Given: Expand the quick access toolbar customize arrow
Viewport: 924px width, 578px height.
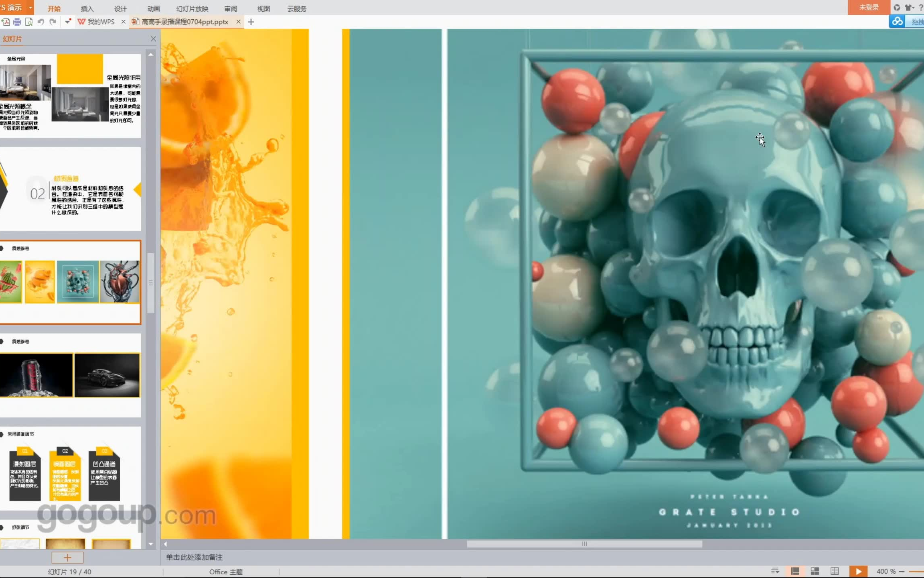Looking at the screenshot, I should click(x=68, y=22).
